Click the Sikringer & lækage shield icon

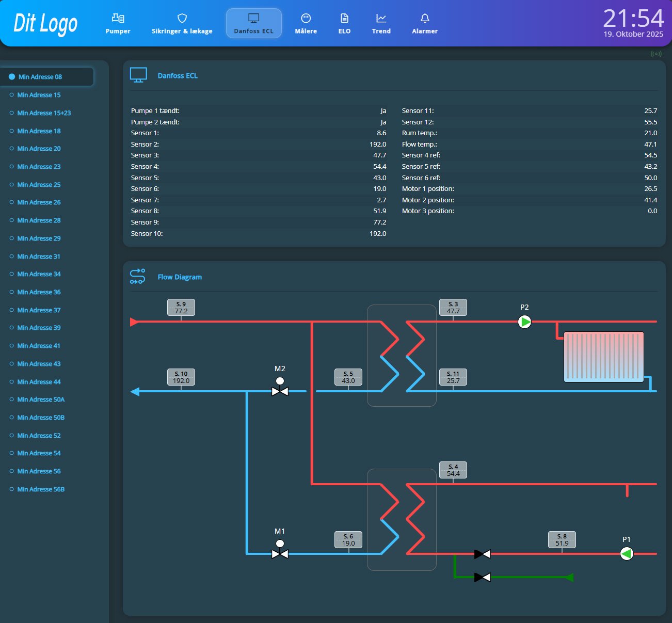point(182,19)
